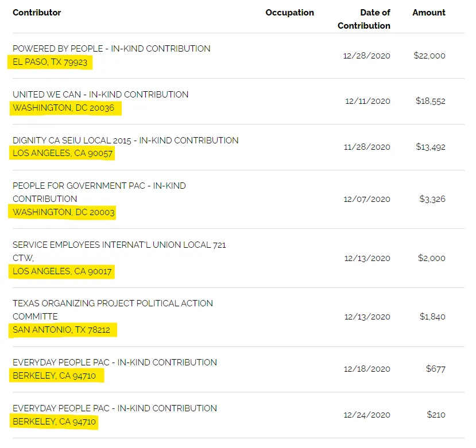Click the Amount column header
The width and height of the screenshot is (476, 448).
[x=428, y=13]
